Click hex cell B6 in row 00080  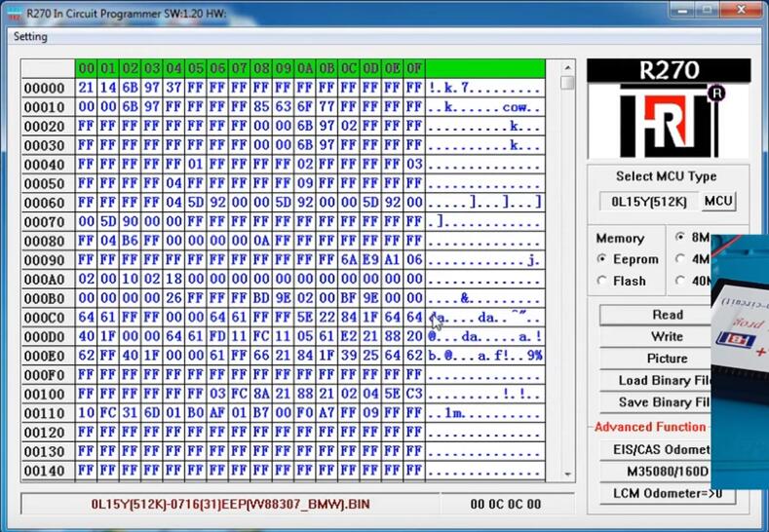(130, 241)
